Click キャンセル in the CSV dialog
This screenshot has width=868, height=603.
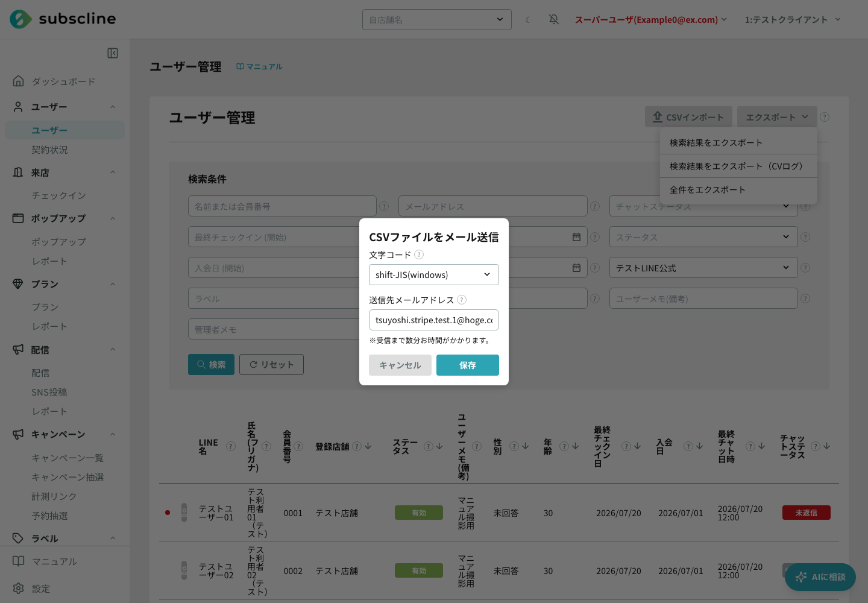[x=400, y=365]
